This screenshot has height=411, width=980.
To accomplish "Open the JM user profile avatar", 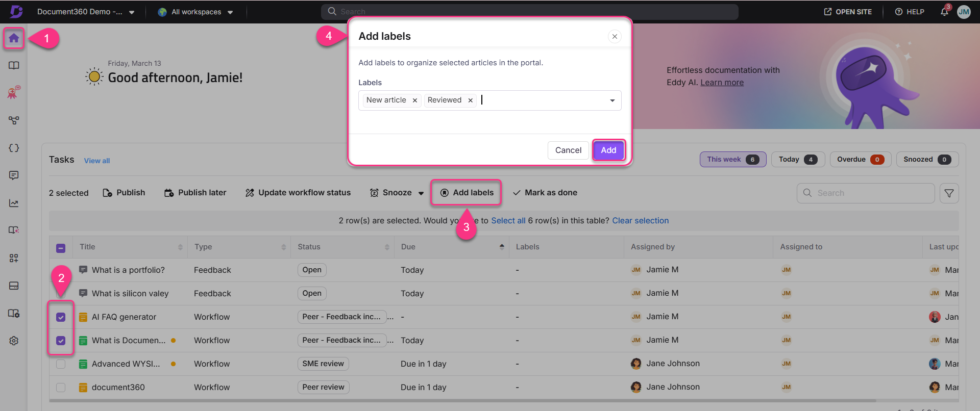I will (x=964, y=12).
